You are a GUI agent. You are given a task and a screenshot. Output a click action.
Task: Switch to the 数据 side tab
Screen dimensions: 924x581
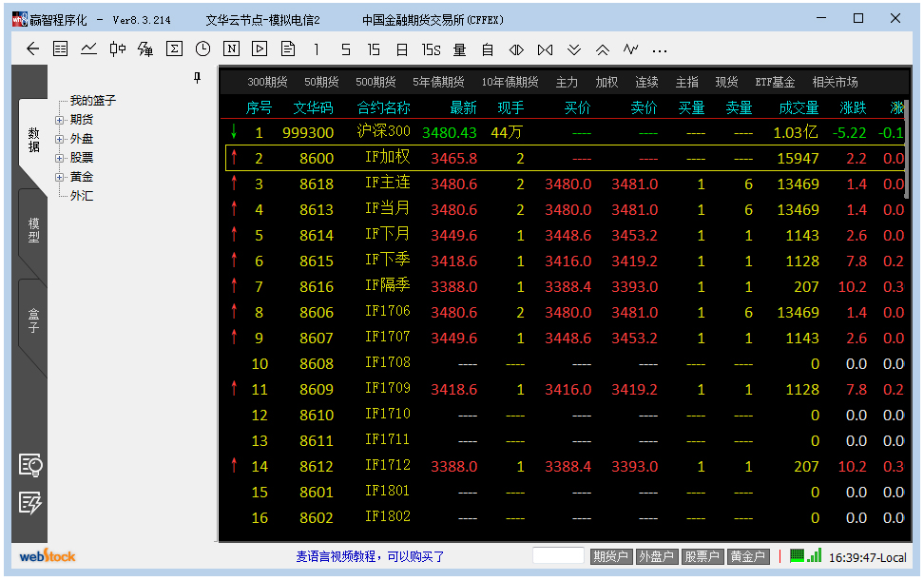pyautogui.click(x=33, y=140)
